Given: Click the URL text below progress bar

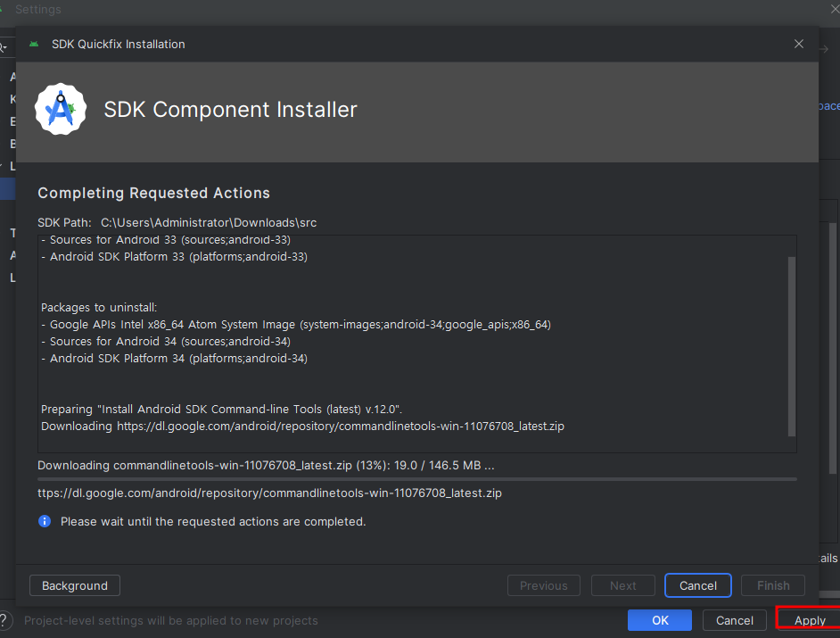Looking at the screenshot, I should point(269,493).
